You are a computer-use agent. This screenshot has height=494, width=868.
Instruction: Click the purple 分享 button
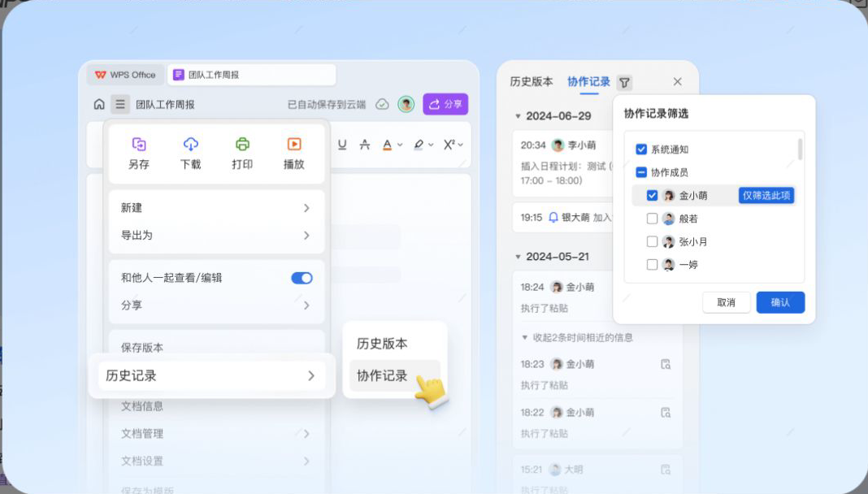click(x=445, y=104)
